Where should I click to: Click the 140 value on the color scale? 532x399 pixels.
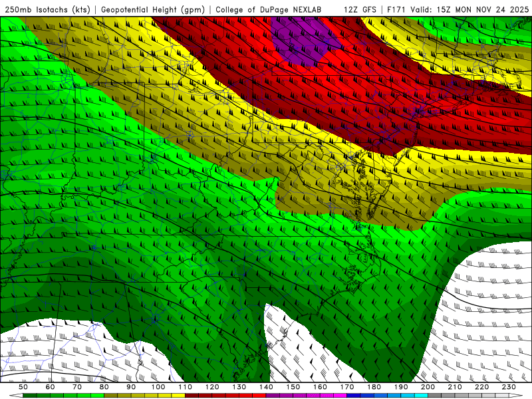tap(266, 387)
